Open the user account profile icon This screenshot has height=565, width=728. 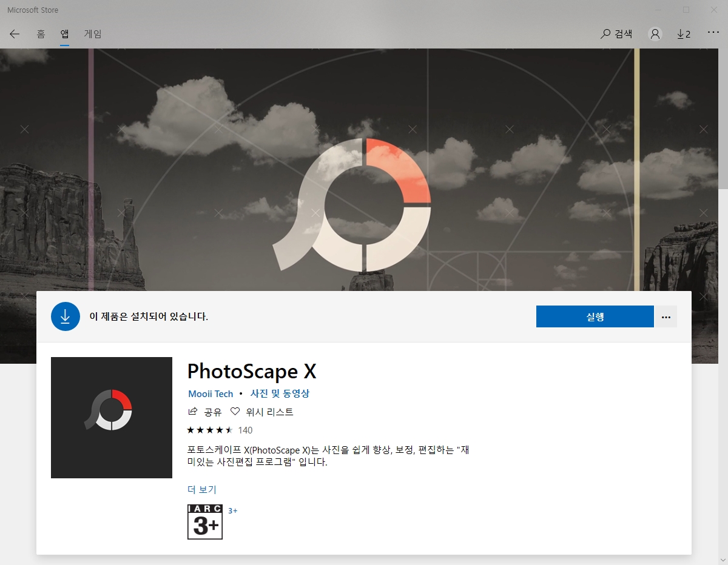pyautogui.click(x=655, y=34)
